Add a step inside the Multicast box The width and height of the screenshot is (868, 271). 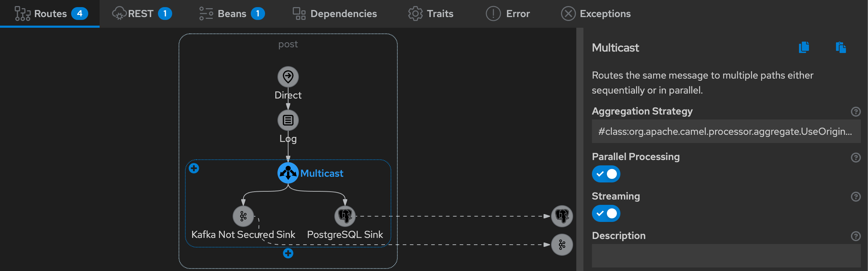[194, 168]
